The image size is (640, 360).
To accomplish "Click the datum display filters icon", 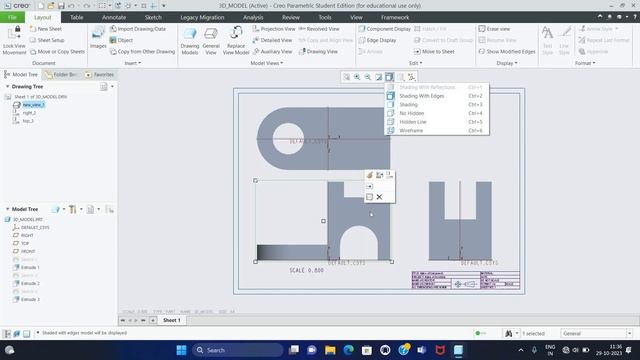I will [x=411, y=77].
